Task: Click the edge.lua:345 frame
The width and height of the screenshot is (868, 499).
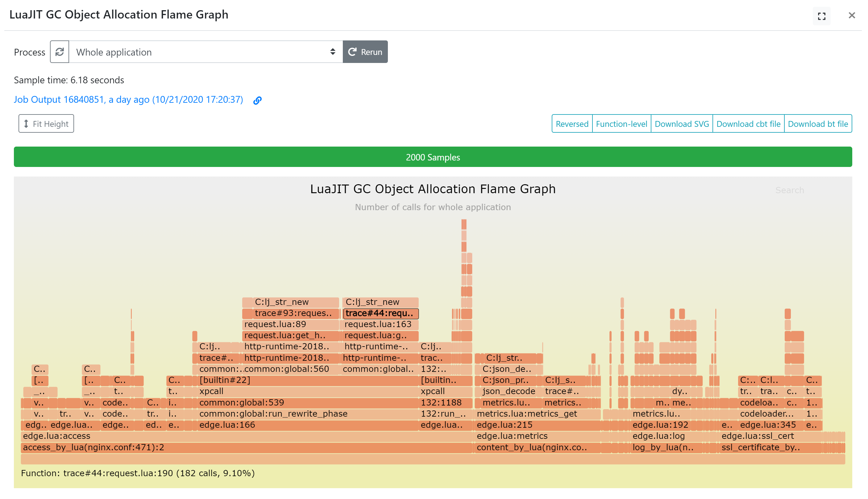Action: pyautogui.click(x=771, y=425)
